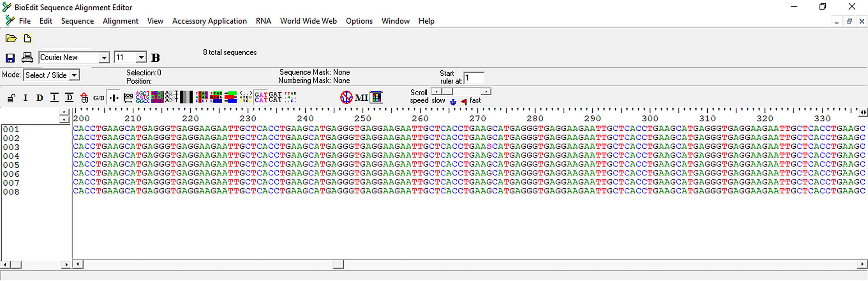Click the MI button in toolbar

[x=361, y=98]
